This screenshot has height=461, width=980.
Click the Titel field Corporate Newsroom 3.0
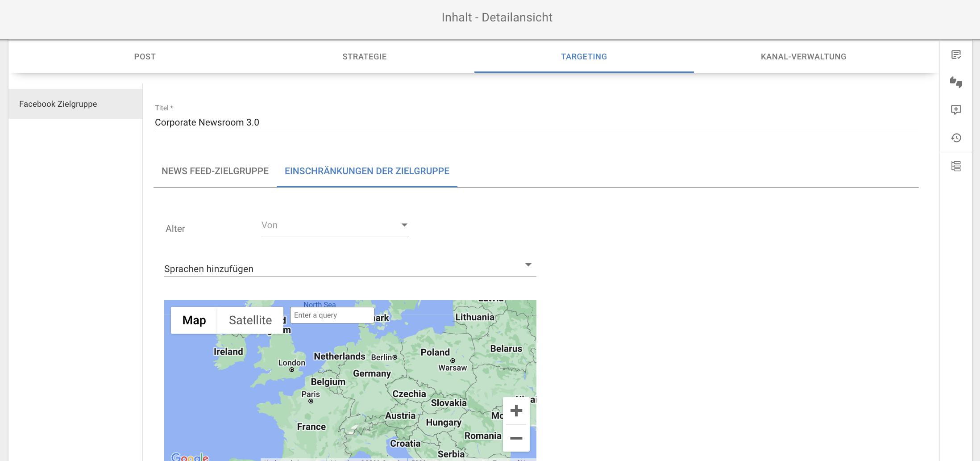click(x=536, y=122)
